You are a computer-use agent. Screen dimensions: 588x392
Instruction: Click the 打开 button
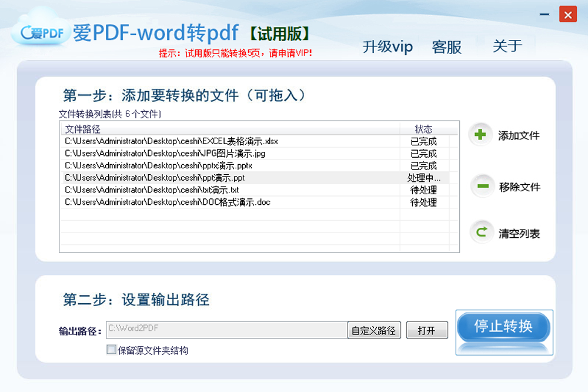tap(427, 330)
